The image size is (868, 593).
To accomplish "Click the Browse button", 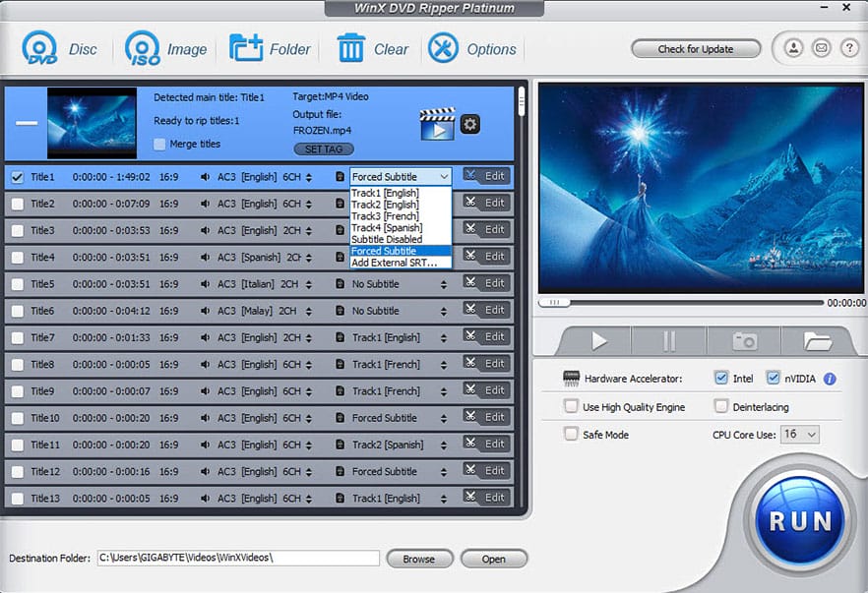I will point(418,559).
